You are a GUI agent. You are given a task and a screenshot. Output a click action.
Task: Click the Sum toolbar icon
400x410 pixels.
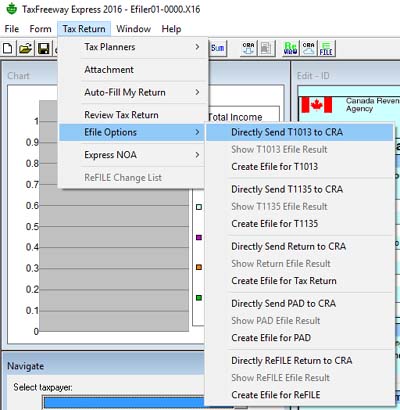pos(218,48)
